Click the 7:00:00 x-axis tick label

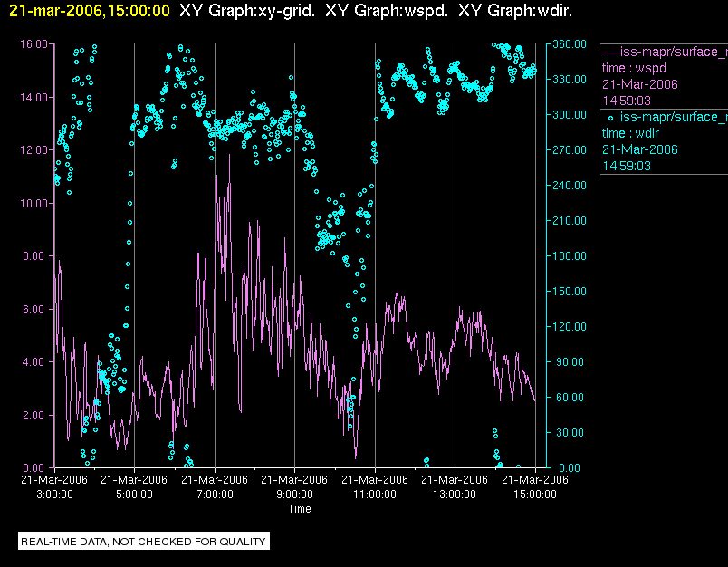tap(215, 495)
